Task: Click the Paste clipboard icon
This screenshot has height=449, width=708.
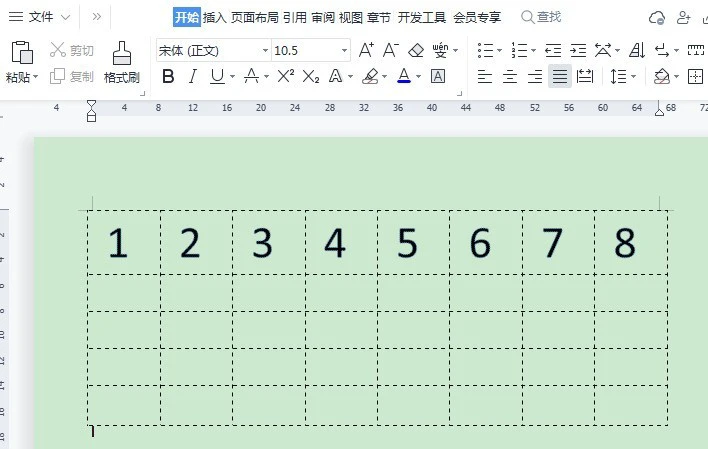Action: point(22,52)
